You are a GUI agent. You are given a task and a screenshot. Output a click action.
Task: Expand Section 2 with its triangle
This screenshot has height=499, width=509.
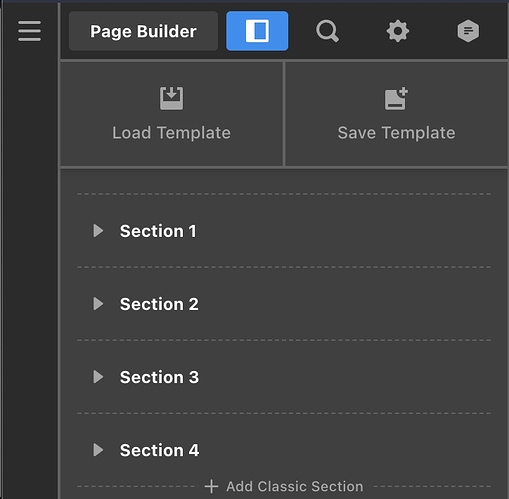(98, 304)
